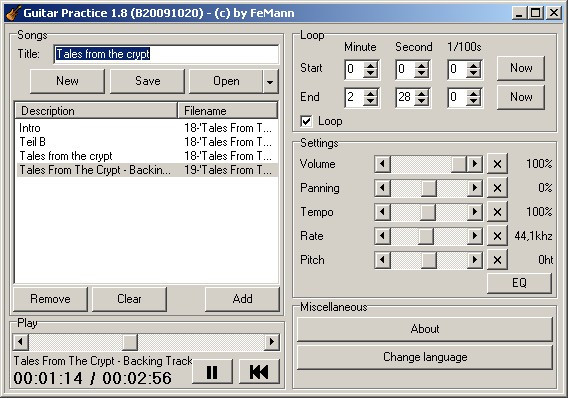
Task: Increment the Start 1/100s spinner
Action: pos(473,65)
